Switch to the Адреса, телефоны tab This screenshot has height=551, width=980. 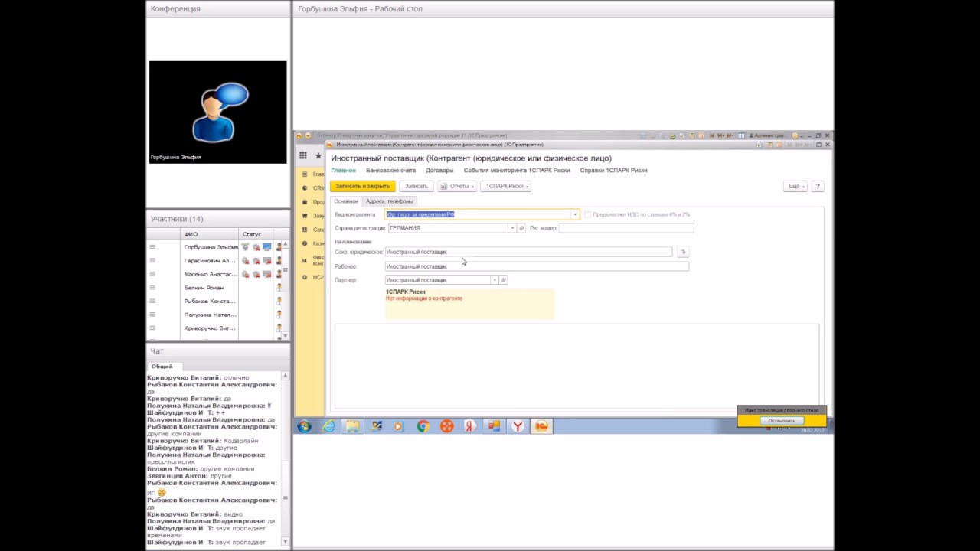pyautogui.click(x=389, y=201)
